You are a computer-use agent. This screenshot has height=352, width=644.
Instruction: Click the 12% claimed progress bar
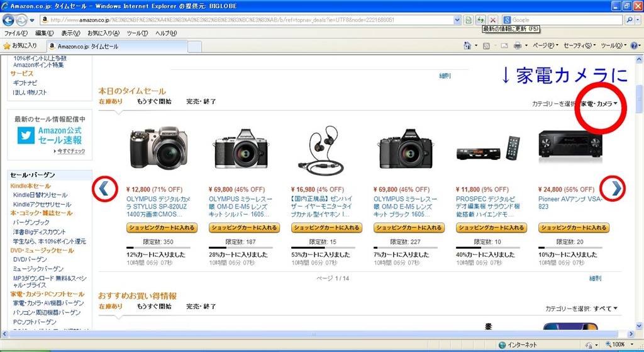(x=158, y=247)
